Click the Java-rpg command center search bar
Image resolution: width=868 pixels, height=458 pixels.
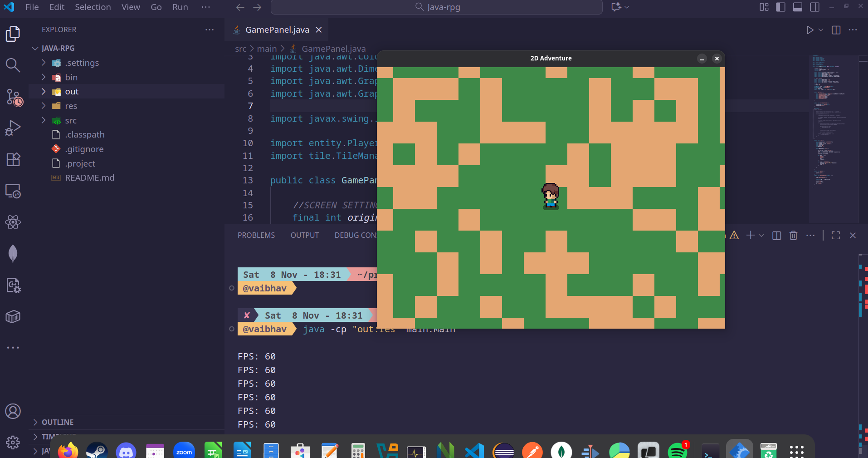pos(436,7)
